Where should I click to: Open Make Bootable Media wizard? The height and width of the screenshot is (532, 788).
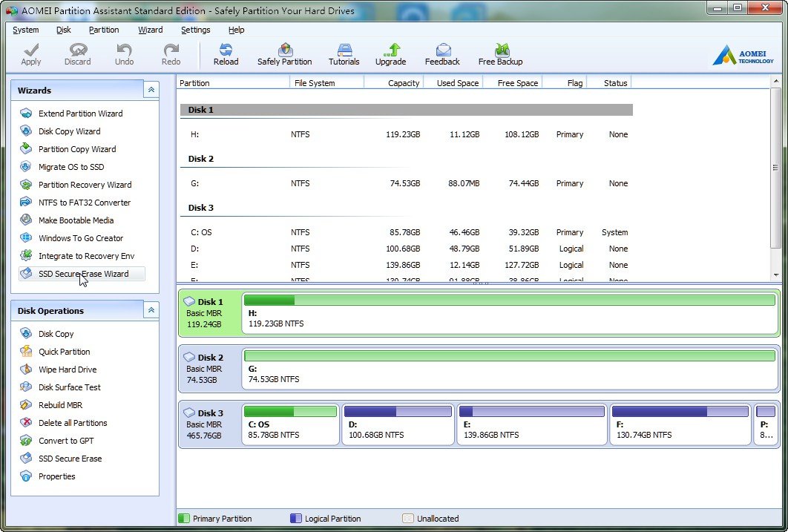point(76,220)
